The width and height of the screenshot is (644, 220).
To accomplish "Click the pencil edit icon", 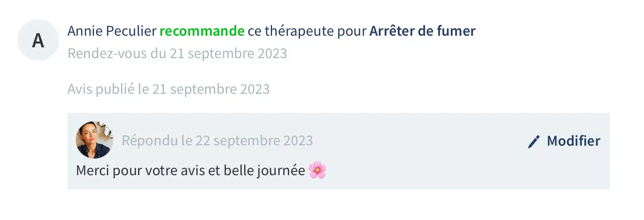I will 533,142.
